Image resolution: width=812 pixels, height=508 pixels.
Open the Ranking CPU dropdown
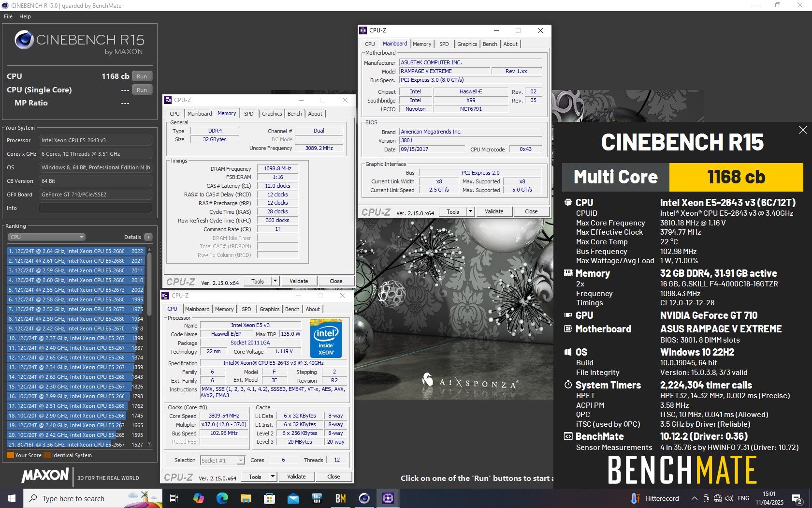pos(46,237)
